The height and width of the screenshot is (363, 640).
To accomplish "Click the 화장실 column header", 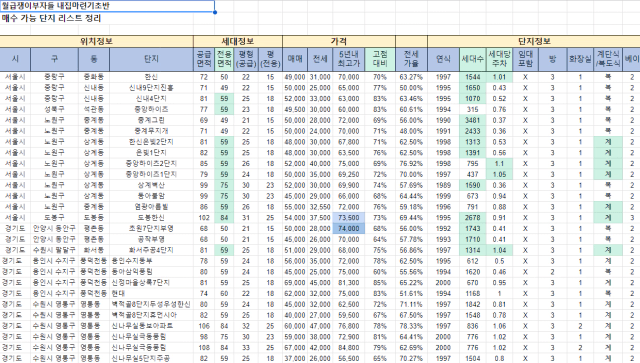I will (580, 59).
